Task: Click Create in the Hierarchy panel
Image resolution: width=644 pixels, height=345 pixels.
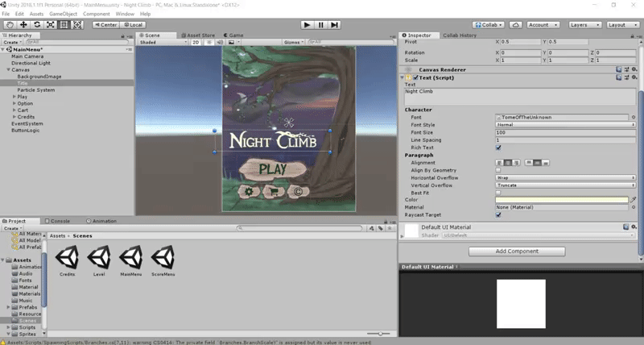Action: point(12,42)
